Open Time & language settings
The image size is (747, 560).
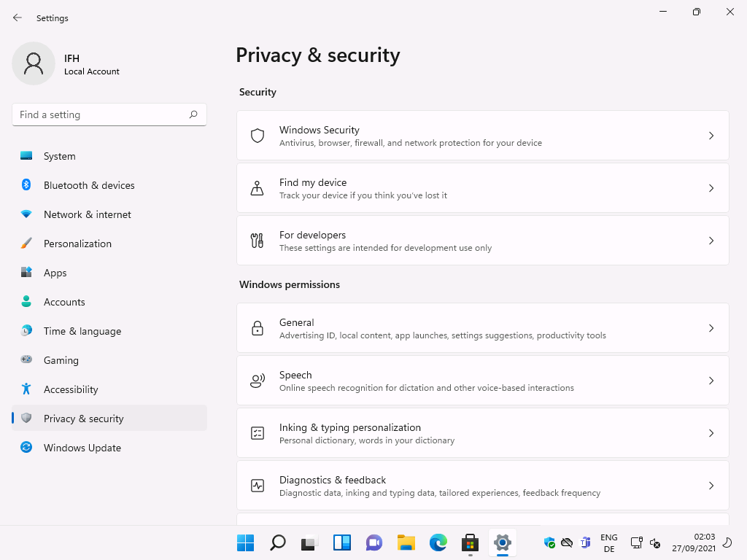pyautogui.click(x=109, y=330)
